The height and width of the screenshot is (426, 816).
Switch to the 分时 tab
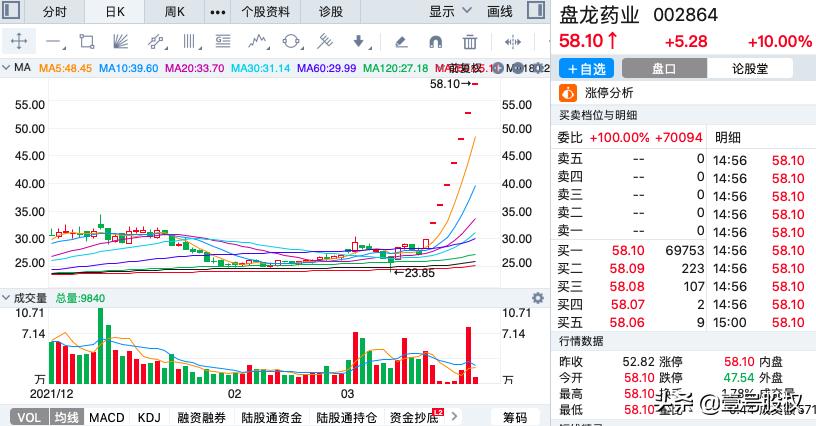point(55,11)
